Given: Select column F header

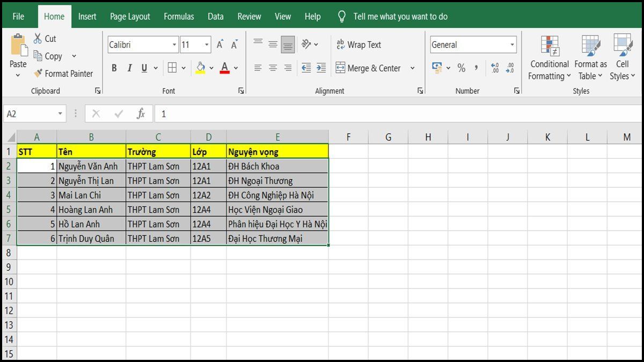Looking at the screenshot, I should [348, 137].
